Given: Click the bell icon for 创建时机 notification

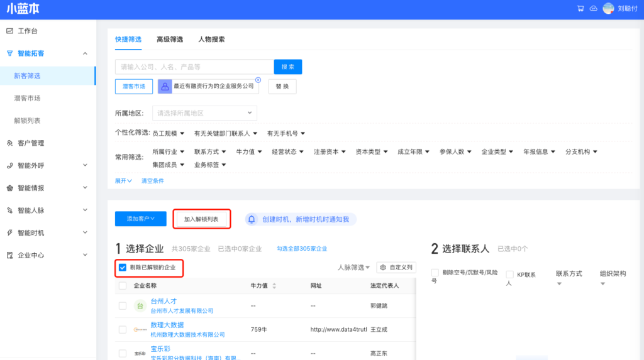Looking at the screenshot, I should (252, 219).
